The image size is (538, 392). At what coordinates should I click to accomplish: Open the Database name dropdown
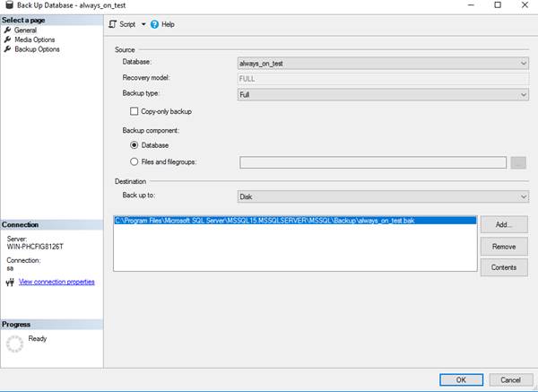[x=523, y=64]
